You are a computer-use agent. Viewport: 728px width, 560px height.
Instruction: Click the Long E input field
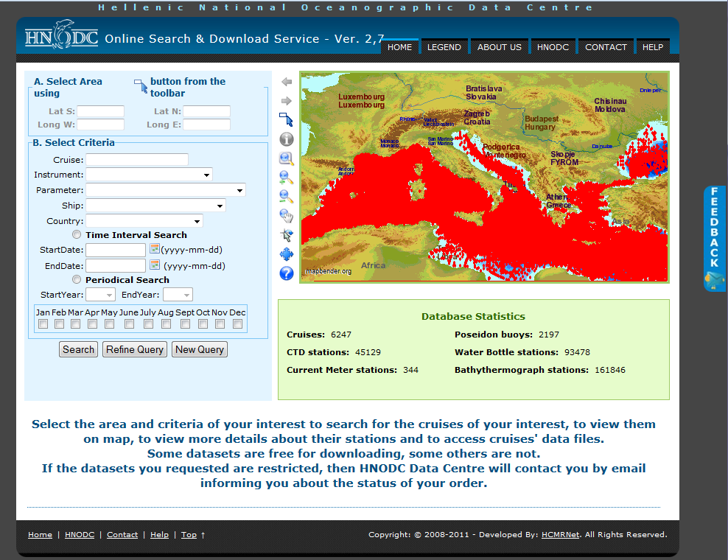206,125
